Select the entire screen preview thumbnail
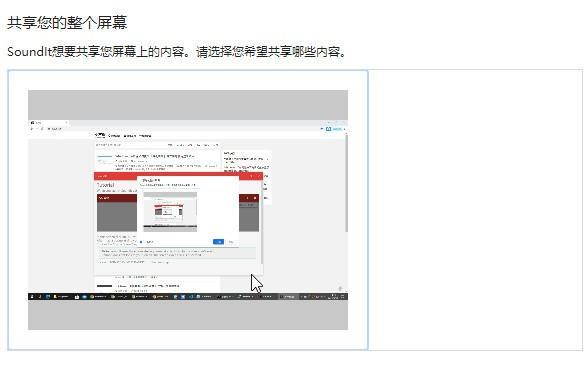The image size is (587, 365). click(x=188, y=210)
